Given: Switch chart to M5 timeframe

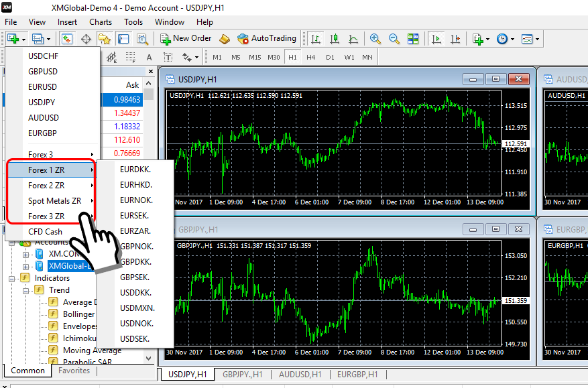Looking at the screenshot, I should pyautogui.click(x=236, y=58).
